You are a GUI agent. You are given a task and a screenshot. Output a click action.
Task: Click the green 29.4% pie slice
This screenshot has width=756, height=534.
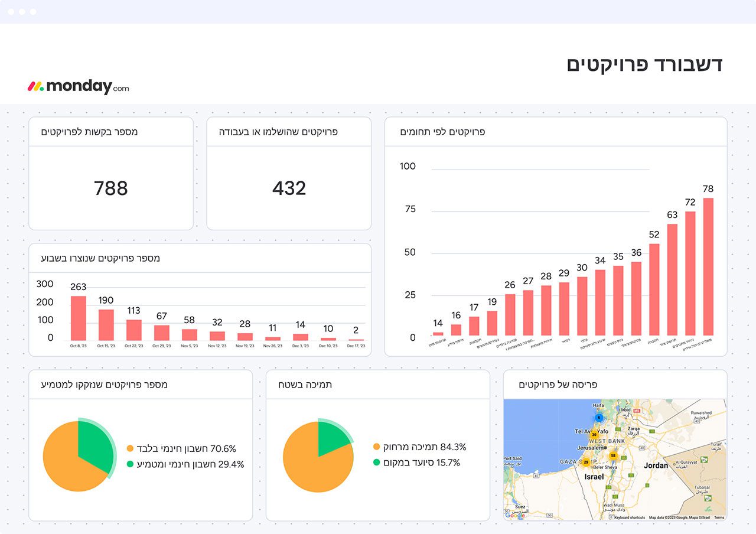click(x=96, y=445)
